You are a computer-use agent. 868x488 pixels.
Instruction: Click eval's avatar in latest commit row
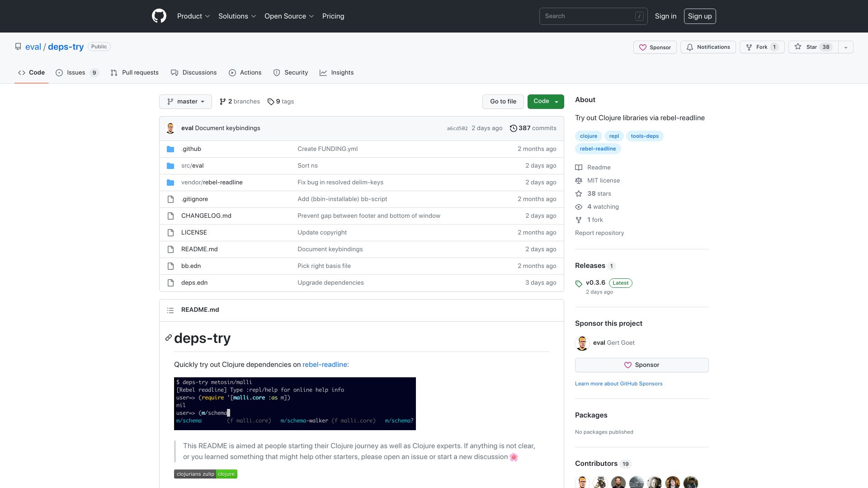(170, 128)
